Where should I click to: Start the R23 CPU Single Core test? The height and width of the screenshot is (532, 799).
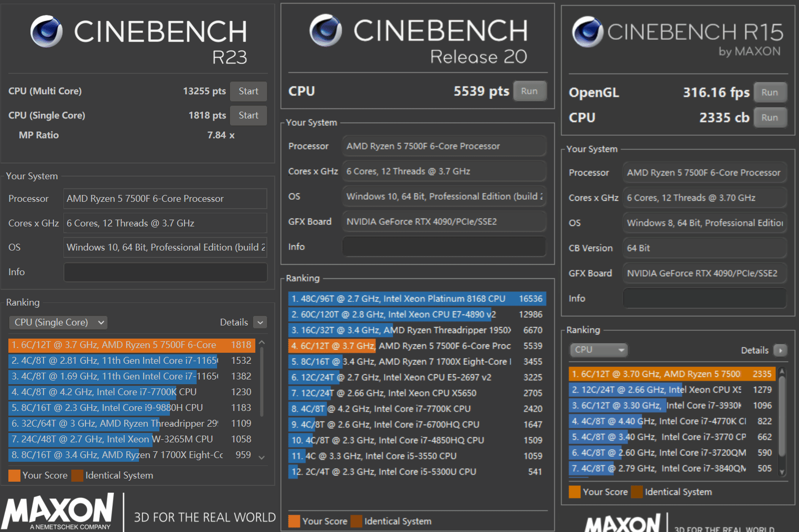tap(249, 115)
